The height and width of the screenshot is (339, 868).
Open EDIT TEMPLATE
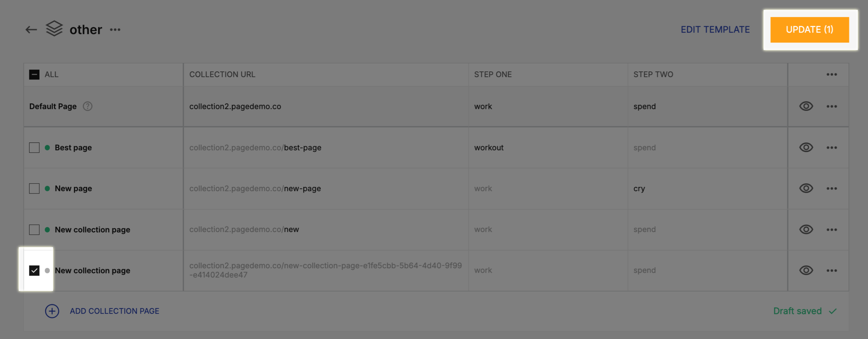point(715,30)
